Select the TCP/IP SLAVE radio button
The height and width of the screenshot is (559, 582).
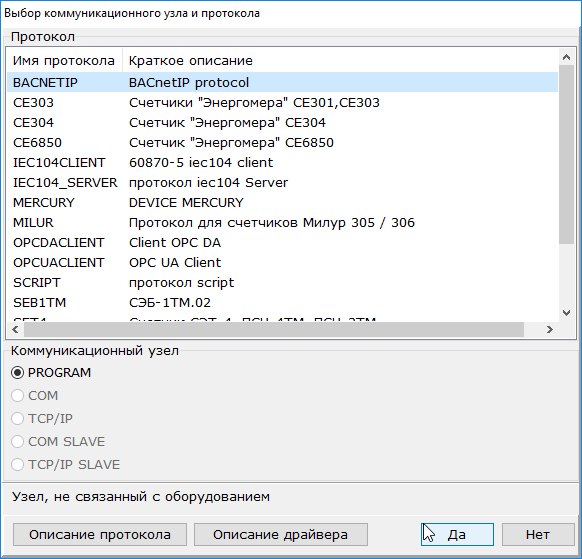[17, 464]
